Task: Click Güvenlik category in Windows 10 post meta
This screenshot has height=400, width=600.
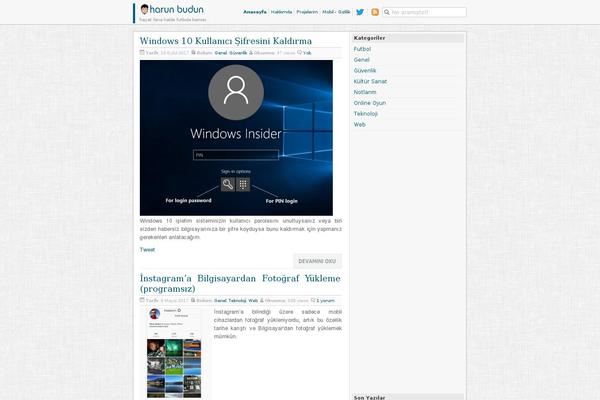Action: tap(238, 53)
